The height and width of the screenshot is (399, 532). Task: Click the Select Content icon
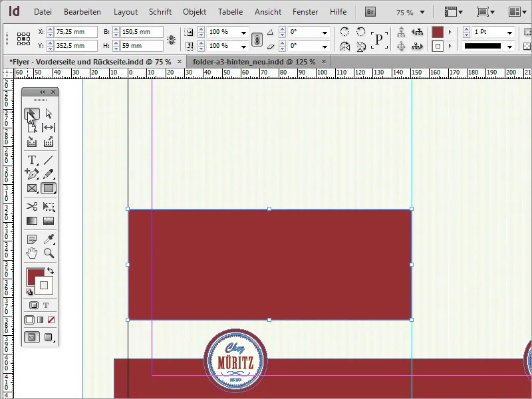click(401, 46)
